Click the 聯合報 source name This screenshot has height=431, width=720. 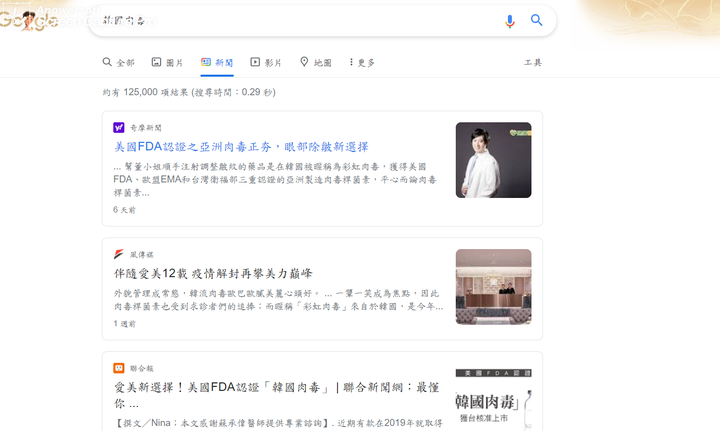click(141, 368)
